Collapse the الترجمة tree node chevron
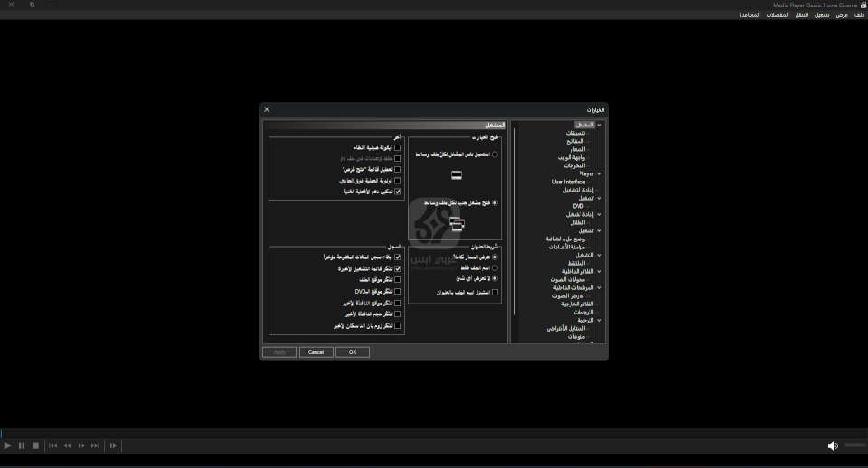The height and width of the screenshot is (468, 868). [599, 321]
